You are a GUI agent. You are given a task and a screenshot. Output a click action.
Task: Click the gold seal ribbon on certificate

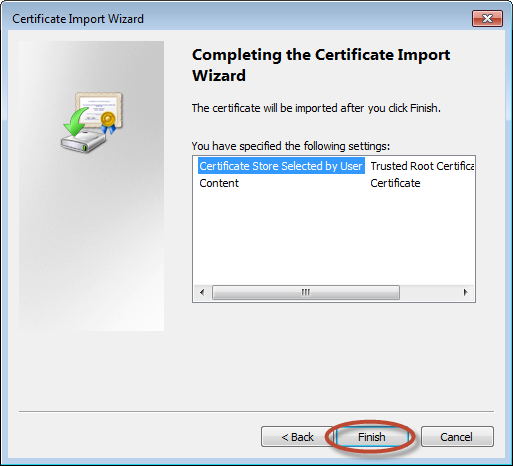point(108,122)
